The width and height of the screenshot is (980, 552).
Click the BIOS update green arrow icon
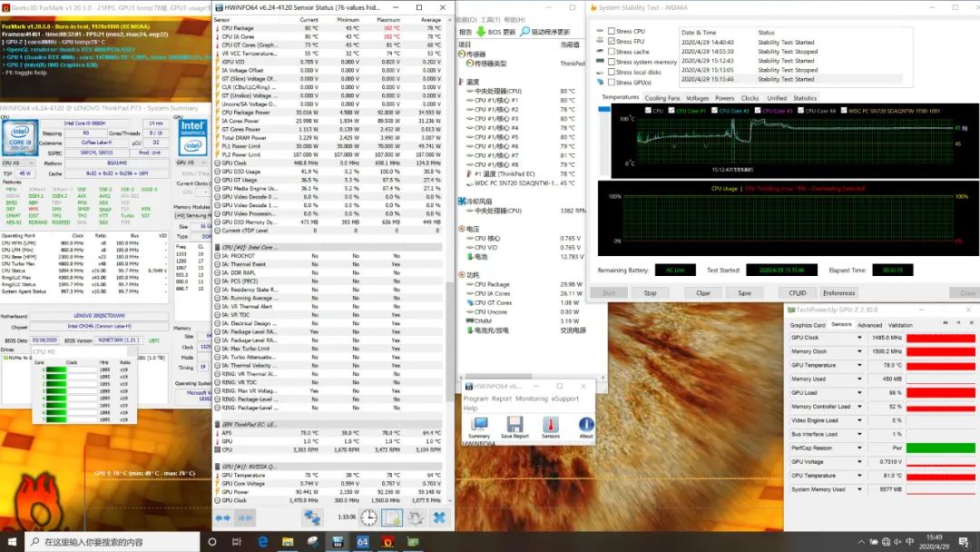[x=481, y=31]
